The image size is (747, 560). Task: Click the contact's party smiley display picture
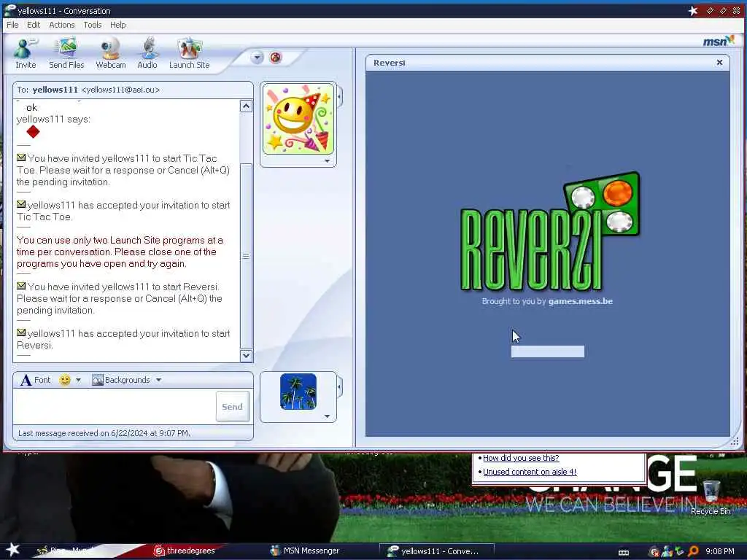click(x=298, y=119)
